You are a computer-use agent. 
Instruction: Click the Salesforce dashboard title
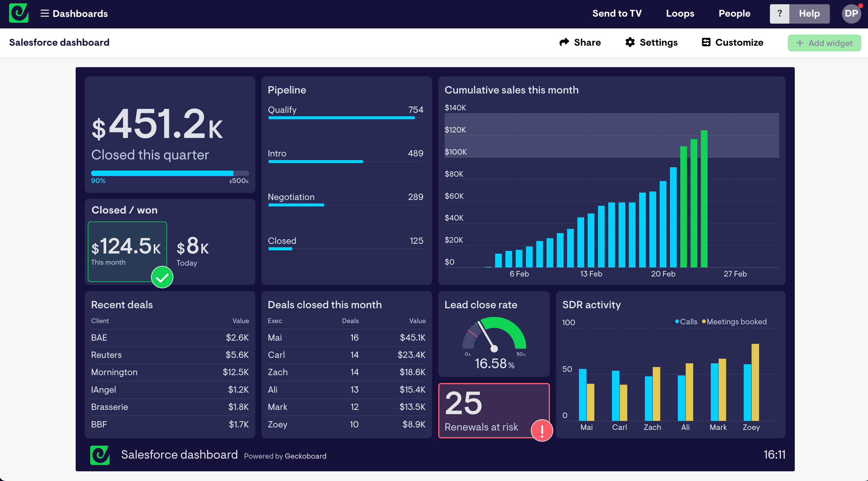pos(59,42)
